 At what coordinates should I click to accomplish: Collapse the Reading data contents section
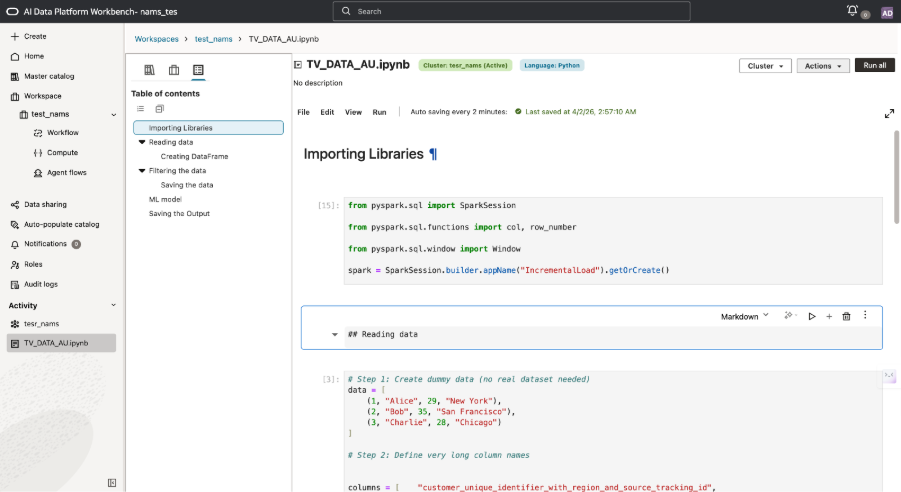point(142,142)
